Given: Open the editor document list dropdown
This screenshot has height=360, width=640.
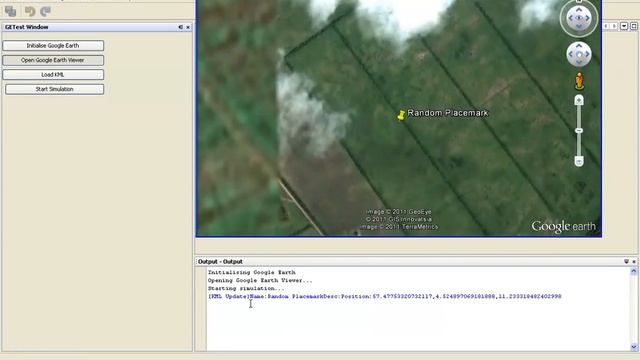Looking at the screenshot, I should (x=624, y=26).
